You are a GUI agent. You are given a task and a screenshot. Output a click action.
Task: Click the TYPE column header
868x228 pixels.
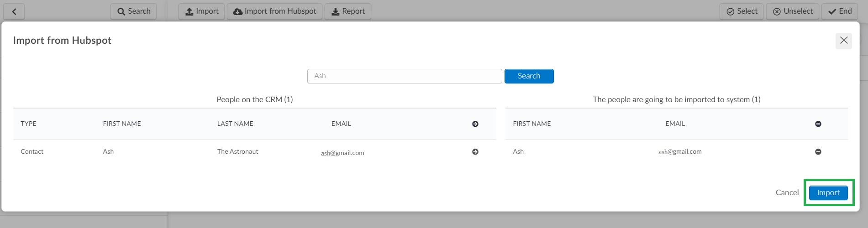(x=28, y=124)
